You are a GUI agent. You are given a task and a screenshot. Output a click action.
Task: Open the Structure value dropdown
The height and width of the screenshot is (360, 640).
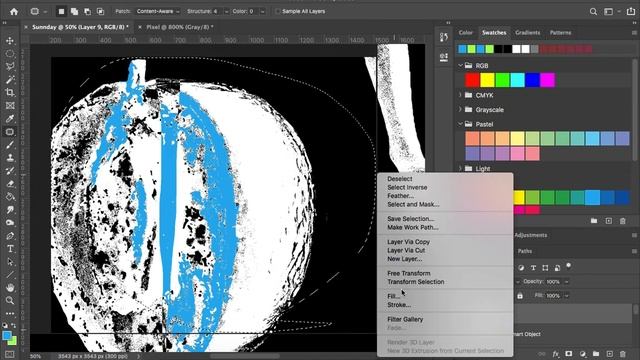click(226, 11)
